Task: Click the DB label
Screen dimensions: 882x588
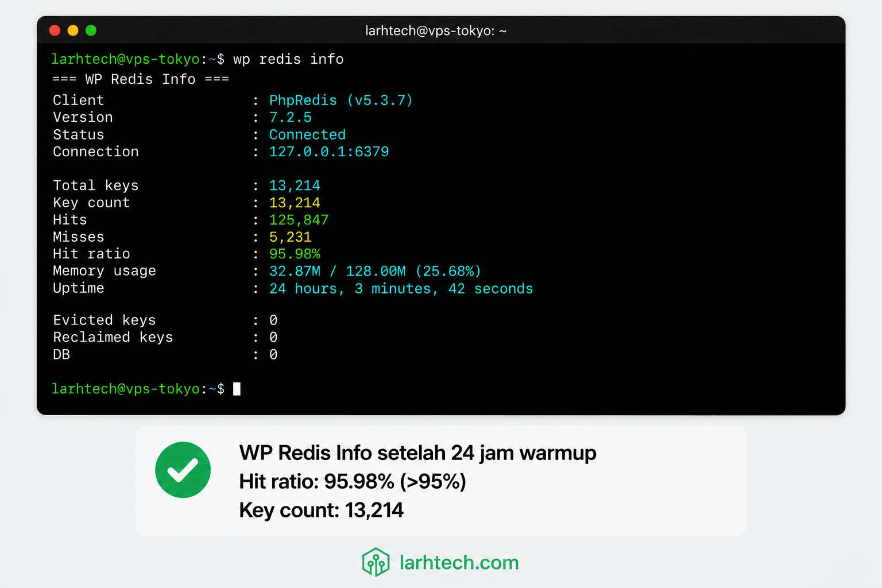Action: click(x=61, y=354)
